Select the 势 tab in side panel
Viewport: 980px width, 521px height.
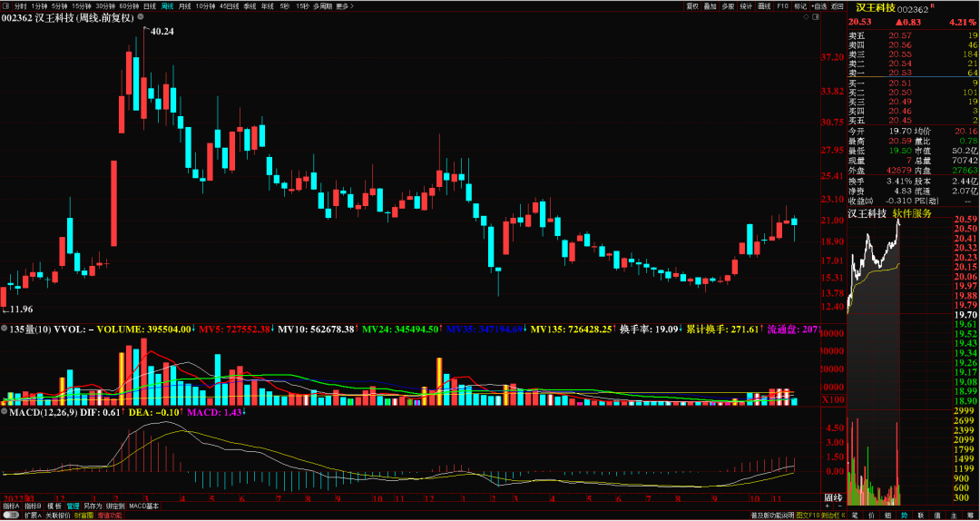(904, 516)
